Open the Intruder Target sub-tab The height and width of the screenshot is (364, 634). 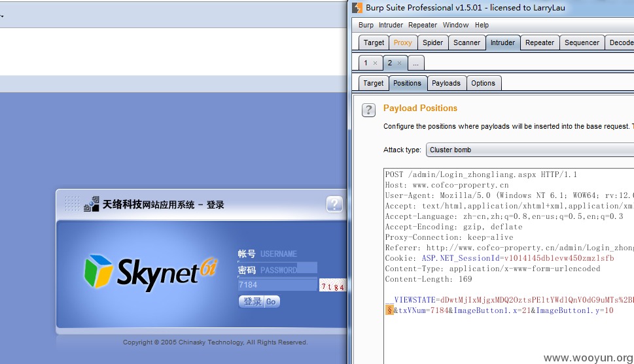pyautogui.click(x=373, y=83)
